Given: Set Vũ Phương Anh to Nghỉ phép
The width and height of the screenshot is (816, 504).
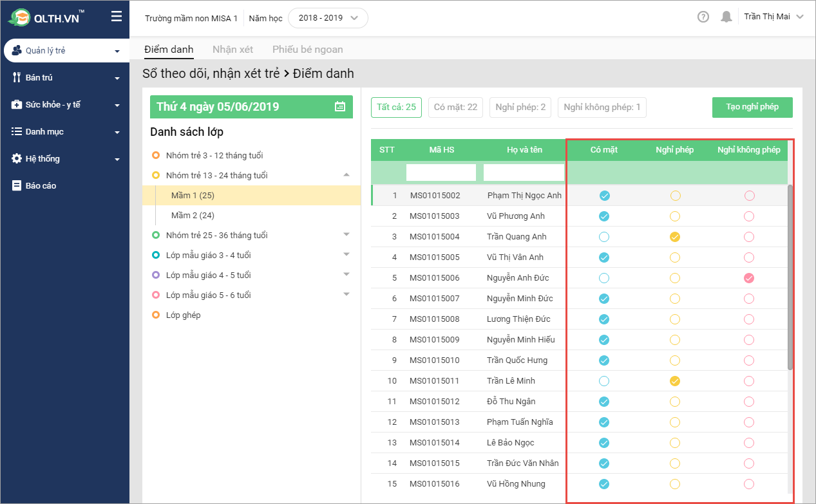Looking at the screenshot, I should 675,216.
